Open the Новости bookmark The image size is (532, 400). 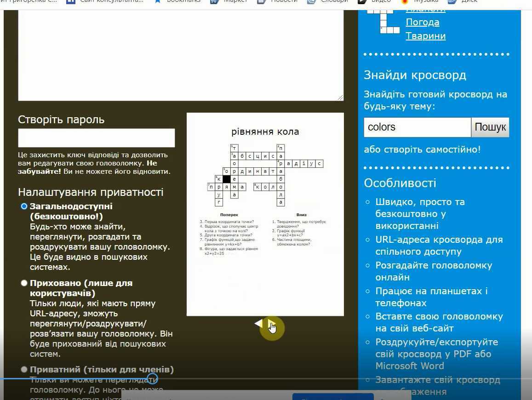tap(261, 1)
